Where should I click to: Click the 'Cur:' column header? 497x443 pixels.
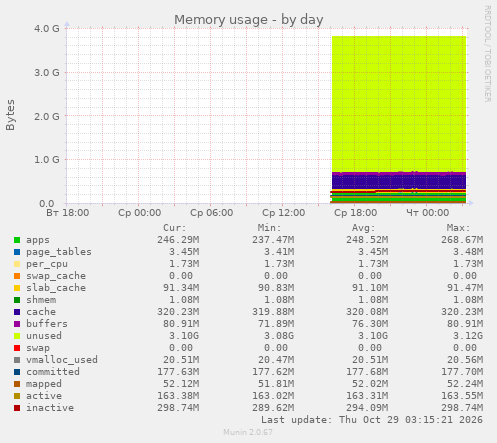[175, 228]
